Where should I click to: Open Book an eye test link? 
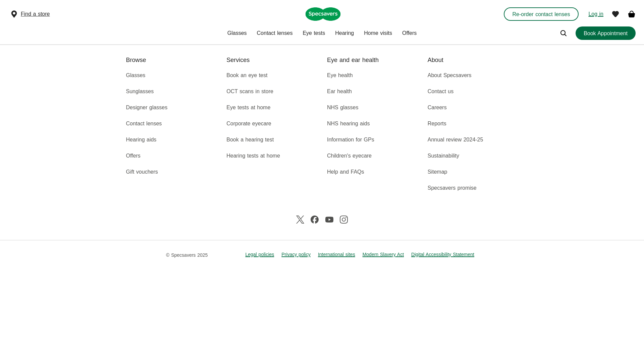point(247,75)
